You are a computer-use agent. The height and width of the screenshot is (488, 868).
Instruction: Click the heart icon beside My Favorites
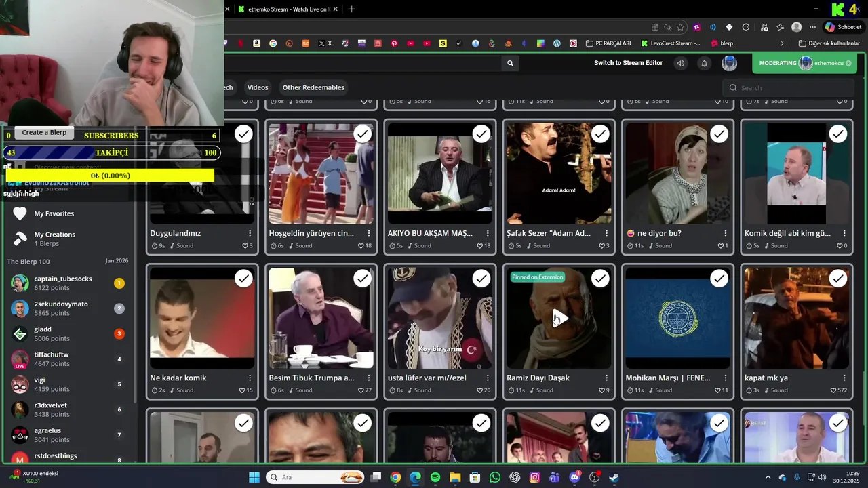tap(20, 213)
